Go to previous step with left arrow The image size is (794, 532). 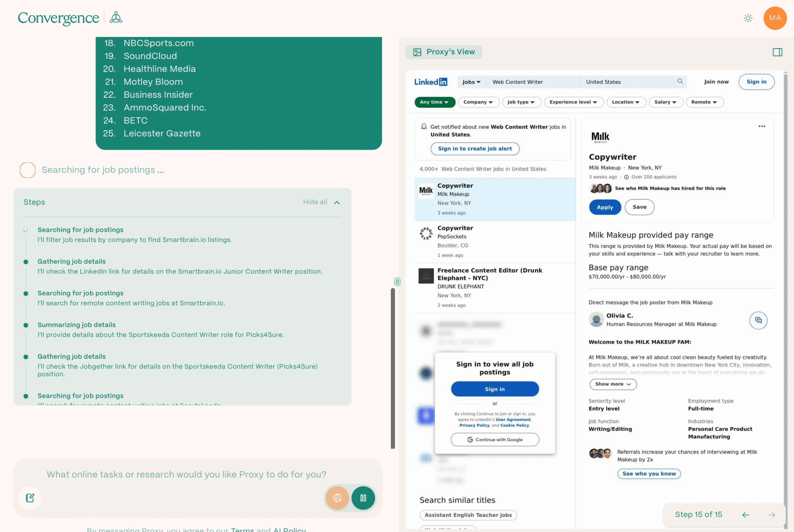click(745, 515)
